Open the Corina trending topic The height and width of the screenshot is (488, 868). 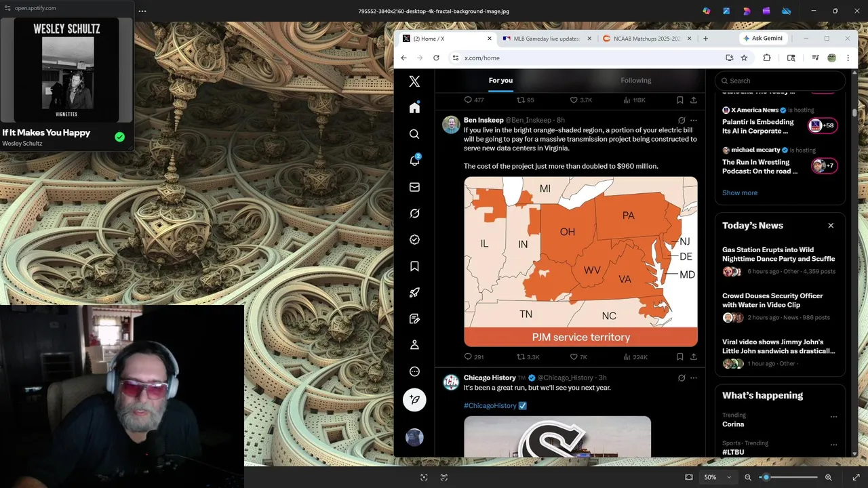pyautogui.click(x=733, y=424)
